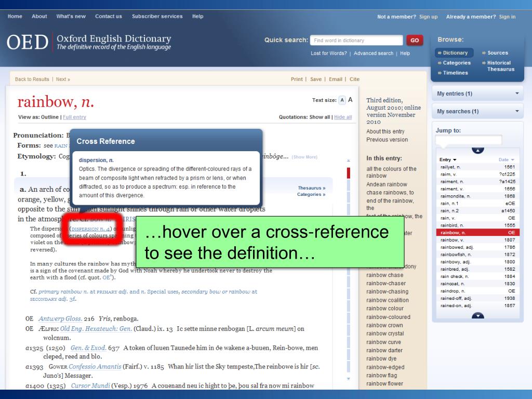The height and width of the screenshot is (399, 532).
Task: Open the Antwerp Gloss. quotation source
Action: [x=60, y=318]
